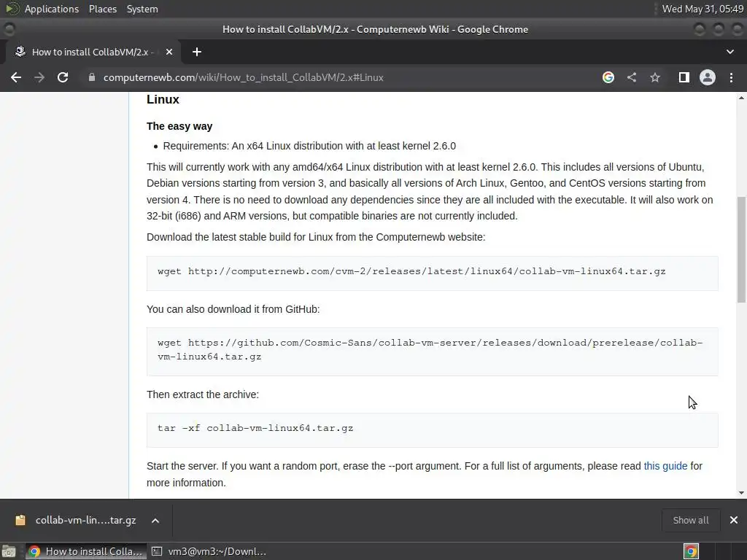Image resolution: width=747 pixels, height=560 pixels.
Task: Click the Chrome icon in system tray
Action: (x=692, y=551)
